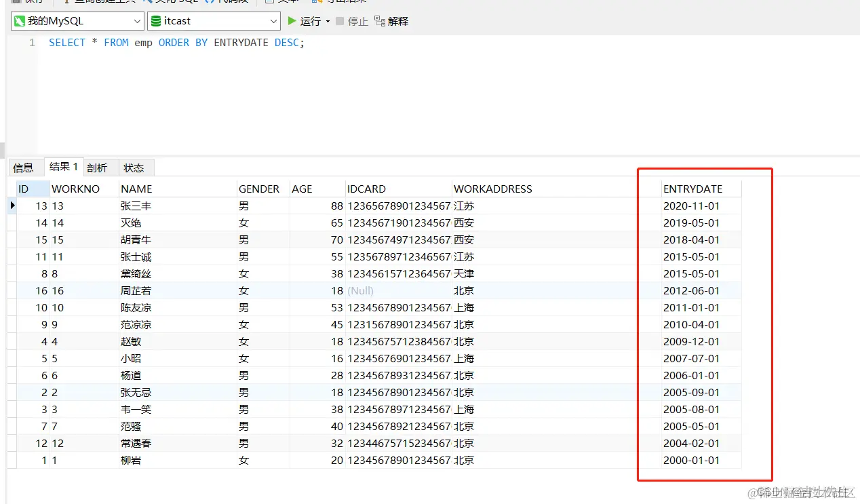The height and width of the screenshot is (504, 860).
Task: Click the entry date 2005-08-01
Action: point(701,409)
